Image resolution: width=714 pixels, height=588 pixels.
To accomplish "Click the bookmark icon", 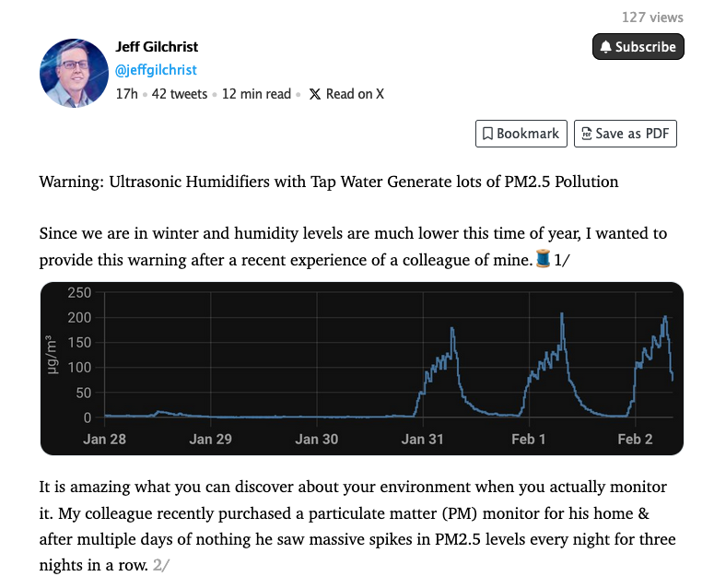I will tap(487, 134).
